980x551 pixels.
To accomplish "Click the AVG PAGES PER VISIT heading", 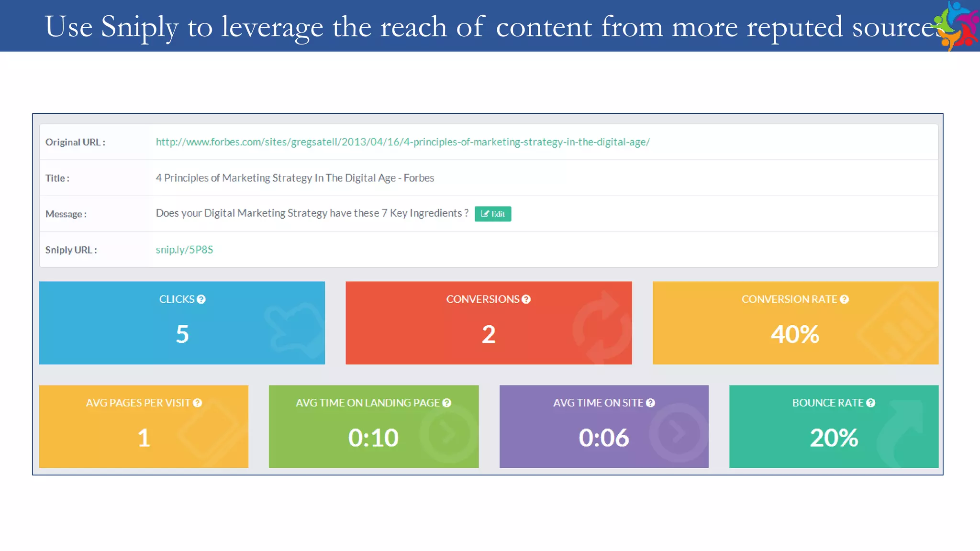I will click(x=138, y=403).
